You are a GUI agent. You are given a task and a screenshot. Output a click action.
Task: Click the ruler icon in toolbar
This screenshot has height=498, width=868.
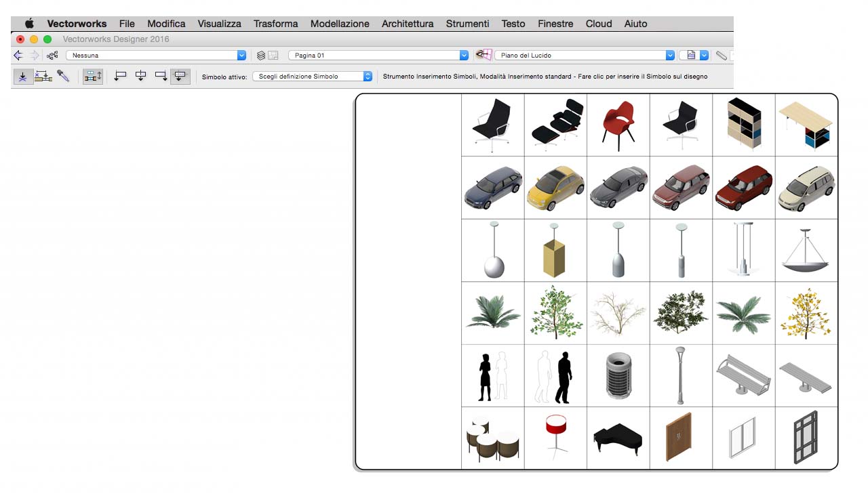pyautogui.click(x=722, y=56)
